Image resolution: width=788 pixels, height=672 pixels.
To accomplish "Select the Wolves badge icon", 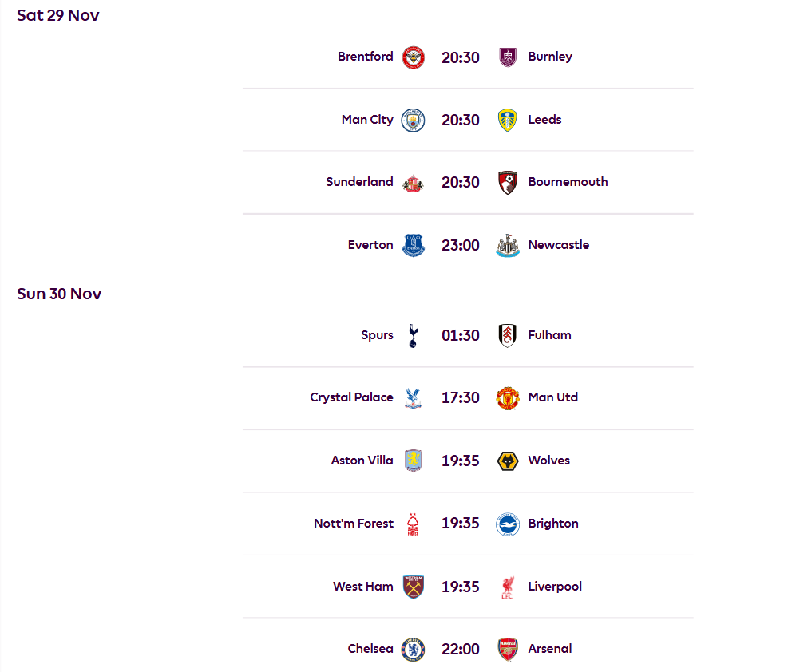I will (507, 461).
